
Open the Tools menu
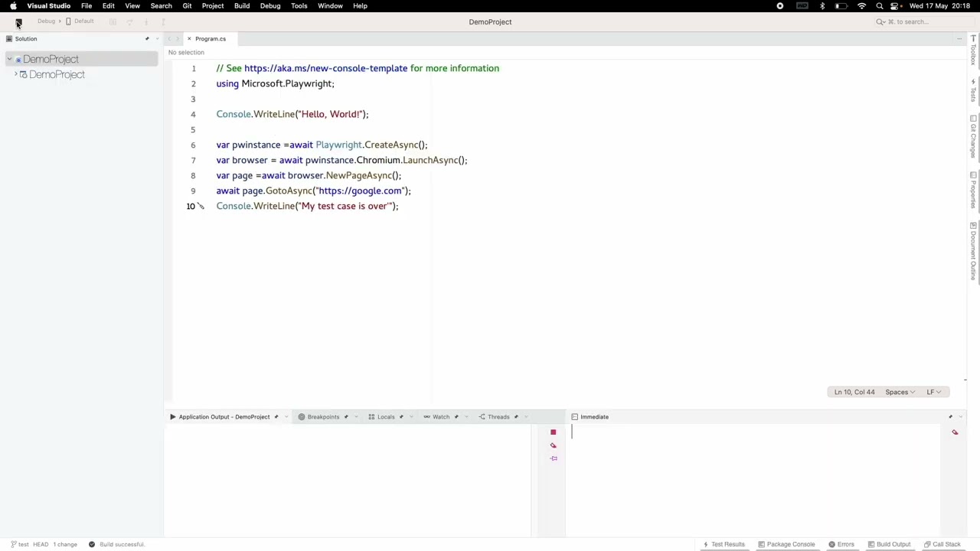click(299, 5)
